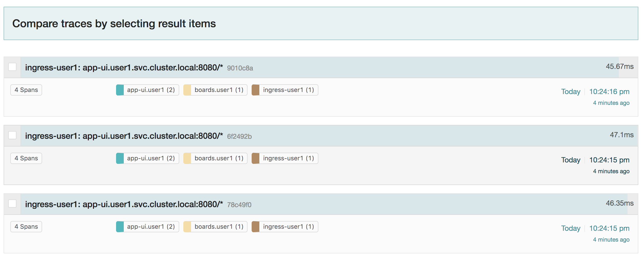644x257 pixels.
Task: Click brown ingress-user1 swatch in first trace
Action: 255,90
